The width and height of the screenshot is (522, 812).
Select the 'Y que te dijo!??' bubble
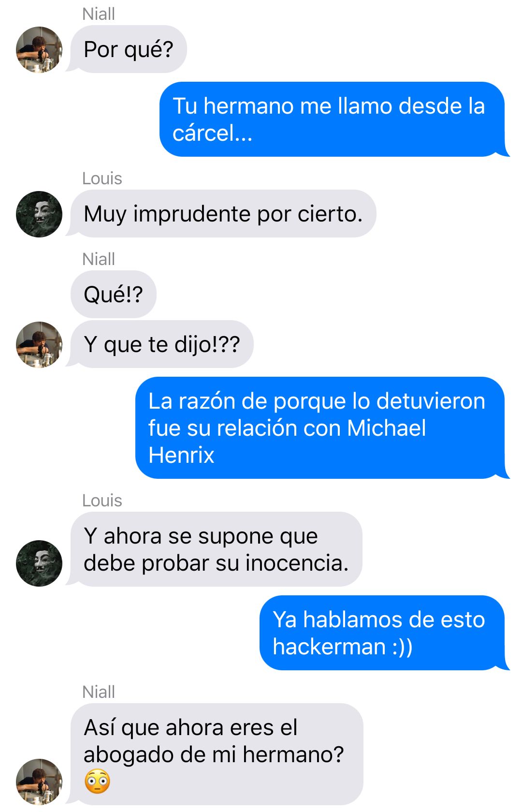point(162,344)
